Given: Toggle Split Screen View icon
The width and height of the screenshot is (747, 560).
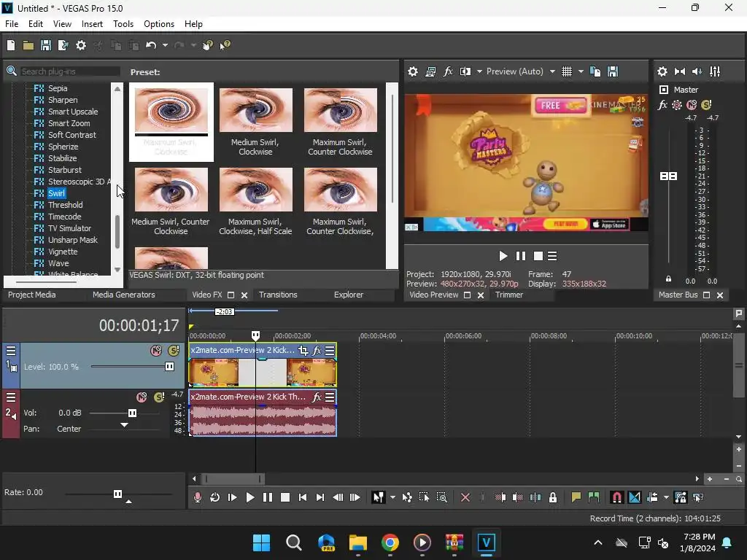Looking at the screenshot, I should (x=465, y=71).
